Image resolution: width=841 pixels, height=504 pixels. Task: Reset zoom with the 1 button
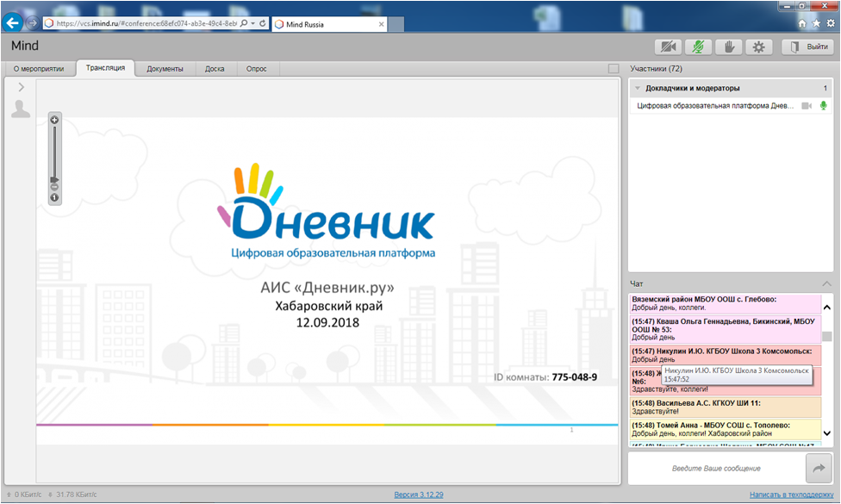(x=54, y=198)
